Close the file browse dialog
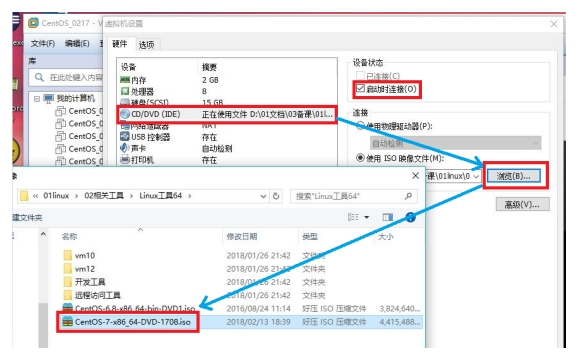The image size is (579, 360). pyautogui.click(x=415, y=176)
